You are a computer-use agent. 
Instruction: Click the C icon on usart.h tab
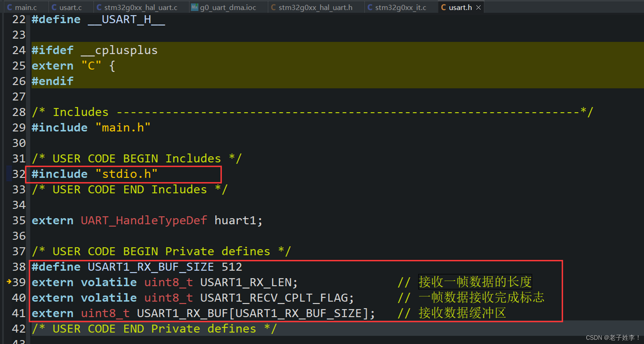(443, 7)
